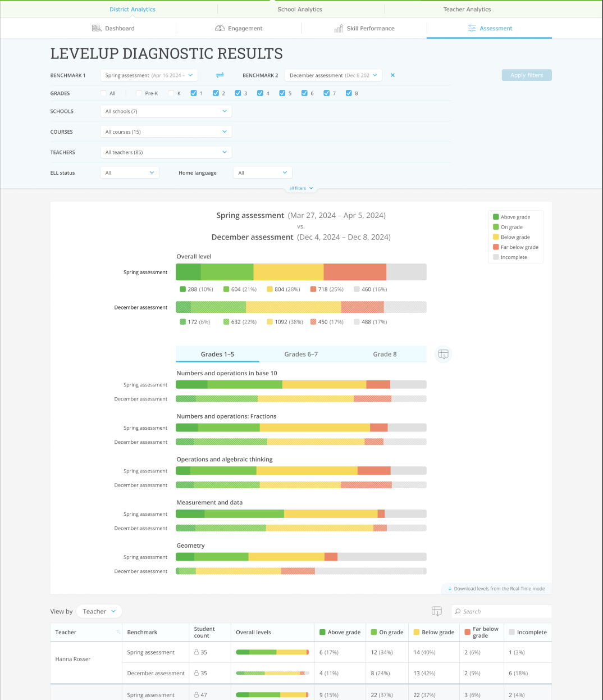Click the search magnifier in the teacher search box
Viewport: 603px width, 700px height.
[458, 611]
